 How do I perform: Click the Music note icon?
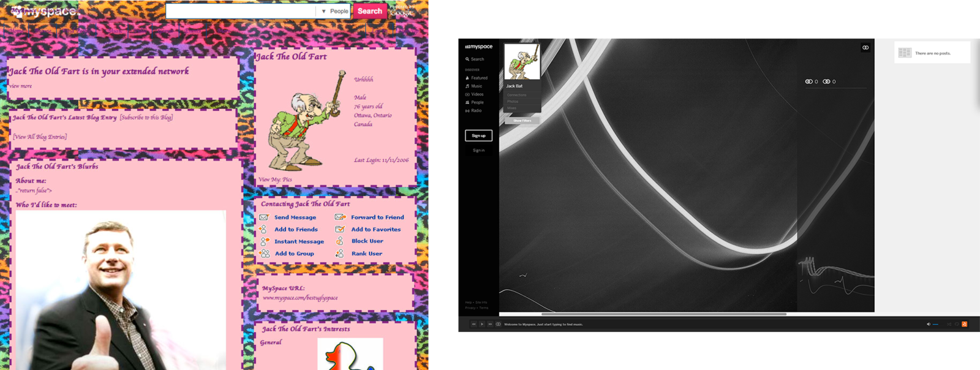click(467, 86)
